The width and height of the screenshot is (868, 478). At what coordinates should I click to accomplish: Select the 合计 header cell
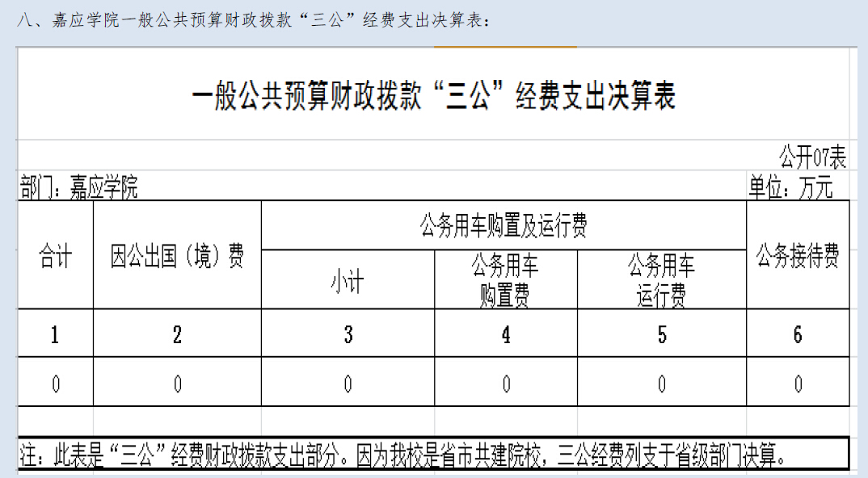click(x=55, y=255)
